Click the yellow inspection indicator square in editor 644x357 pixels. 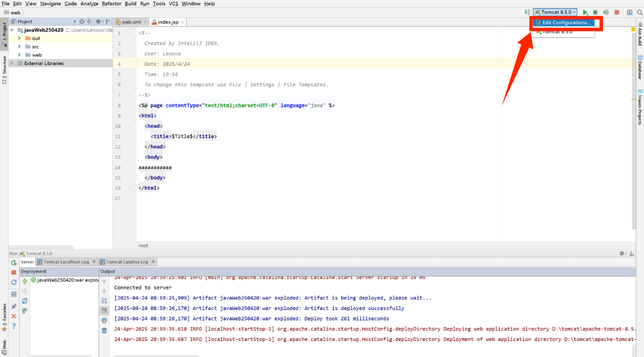[x=633, y=29]
